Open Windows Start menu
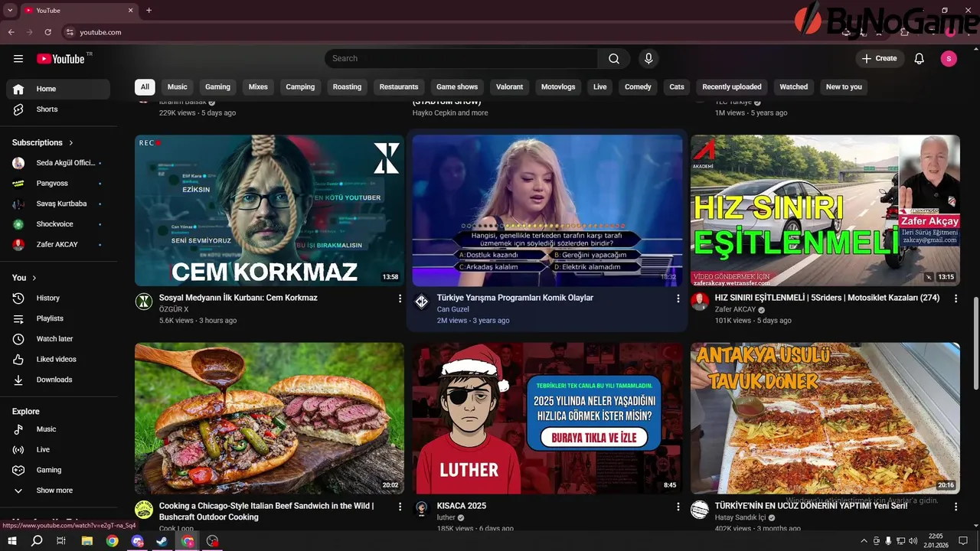Viewport: 980px width, 551px height. pos(12,541)
